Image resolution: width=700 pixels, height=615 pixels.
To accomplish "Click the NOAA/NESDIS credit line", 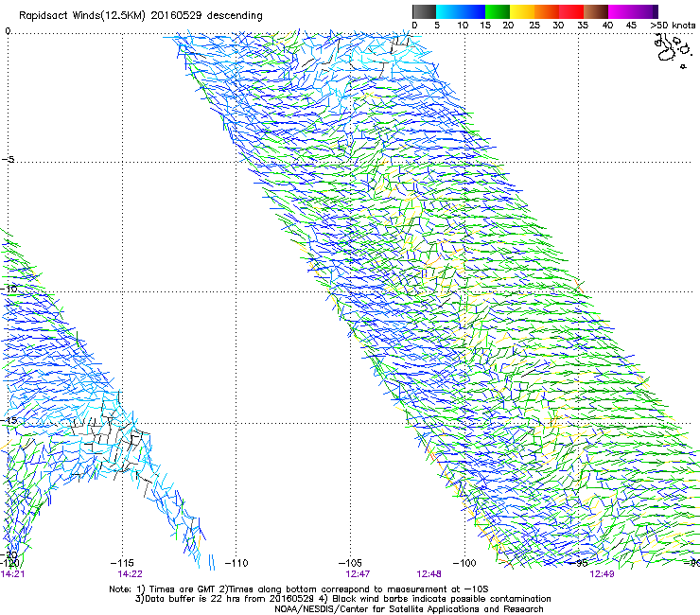I will pos(409,608).
